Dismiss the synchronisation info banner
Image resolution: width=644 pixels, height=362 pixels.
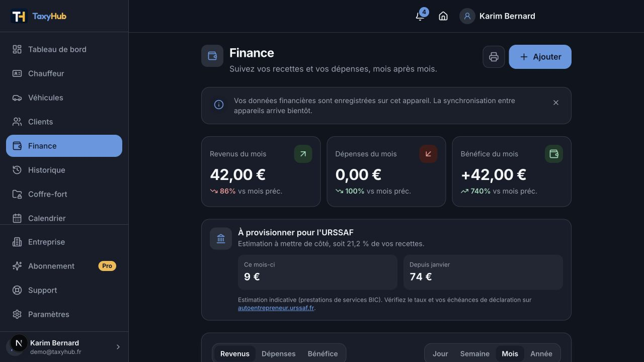click(556, 103)
